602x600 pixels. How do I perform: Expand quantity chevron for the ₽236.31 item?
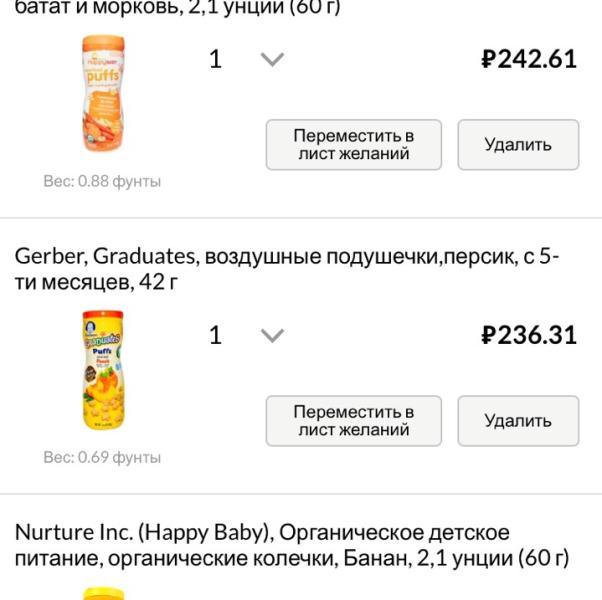pos(272,335)
